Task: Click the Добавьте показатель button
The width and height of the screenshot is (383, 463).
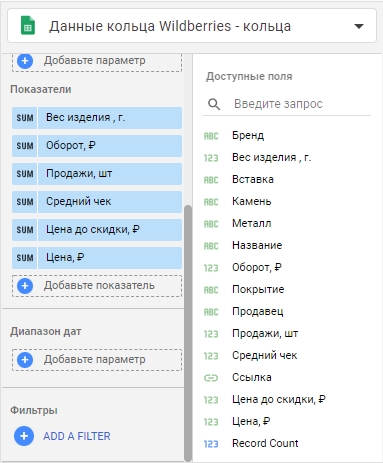Action: point(97,286)
